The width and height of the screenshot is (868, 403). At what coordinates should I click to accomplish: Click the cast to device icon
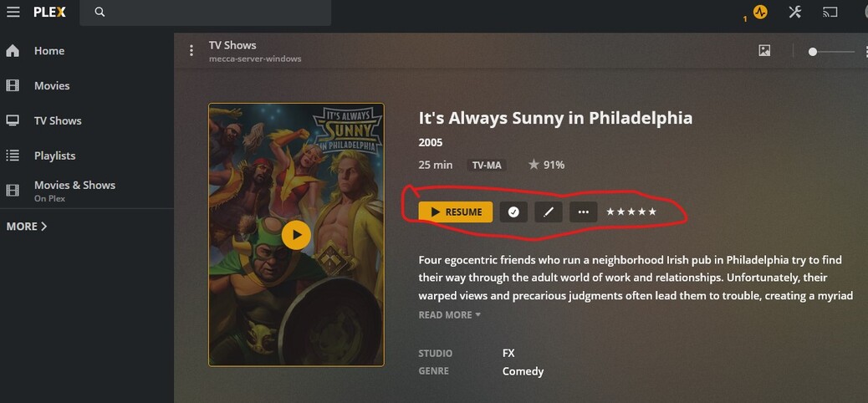pos(830,12)
